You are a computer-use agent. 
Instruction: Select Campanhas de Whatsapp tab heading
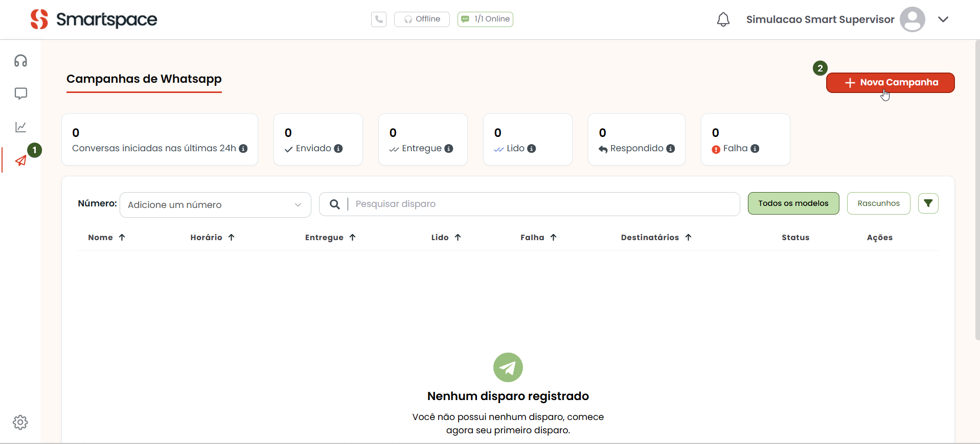point(144,79)
